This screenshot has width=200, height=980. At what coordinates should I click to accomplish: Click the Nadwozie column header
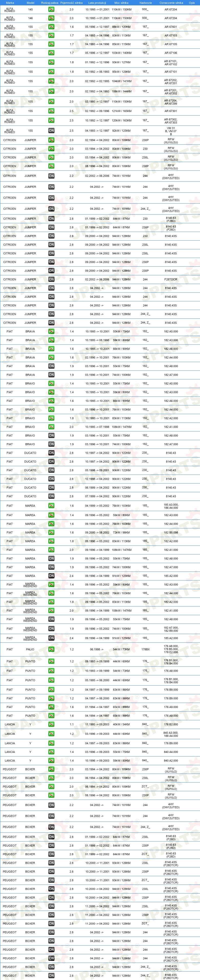[x=146, y=3]
